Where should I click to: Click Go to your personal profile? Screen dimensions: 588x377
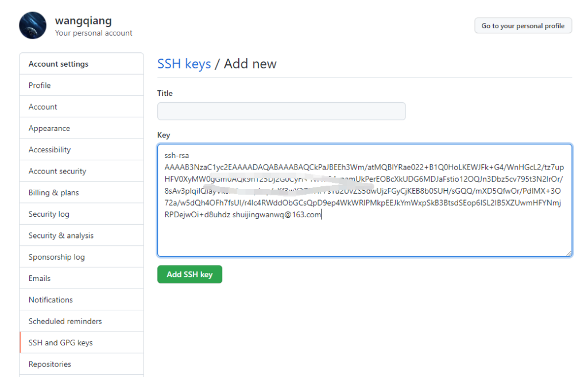coord(523,25)
